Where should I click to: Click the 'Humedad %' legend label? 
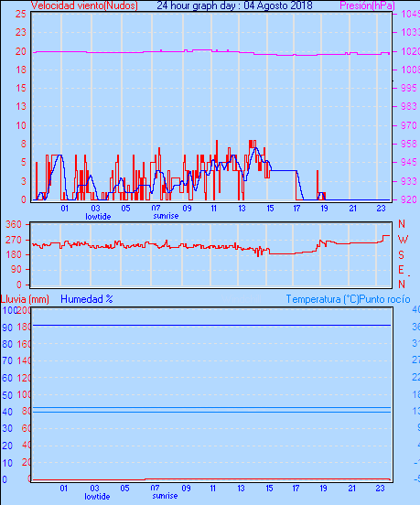87,299
